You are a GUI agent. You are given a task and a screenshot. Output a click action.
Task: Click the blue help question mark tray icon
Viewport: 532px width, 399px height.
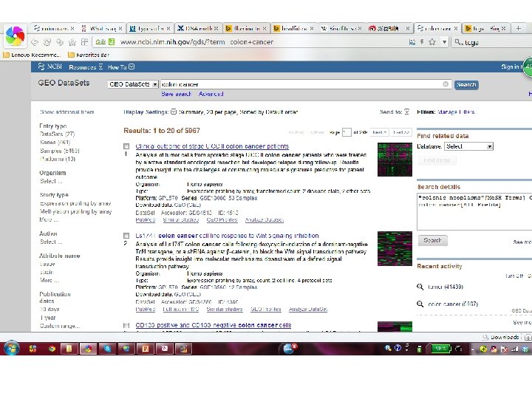pyautogui.click(x=398, y=349)
